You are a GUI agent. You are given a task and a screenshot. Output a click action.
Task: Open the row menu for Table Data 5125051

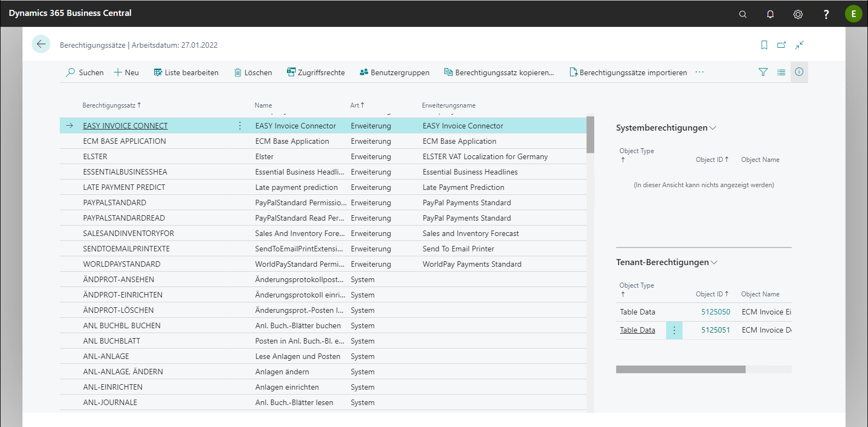pos(674,330)
